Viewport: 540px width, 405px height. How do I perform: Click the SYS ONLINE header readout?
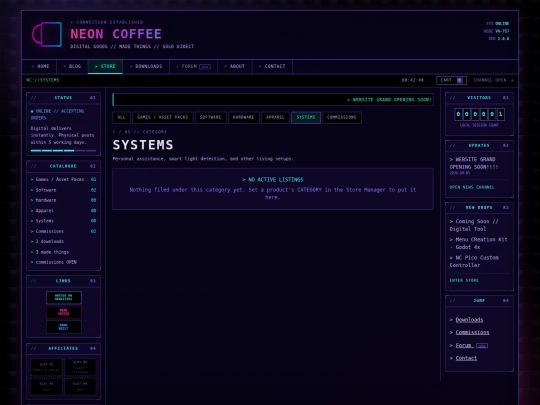tap(497, 23)
